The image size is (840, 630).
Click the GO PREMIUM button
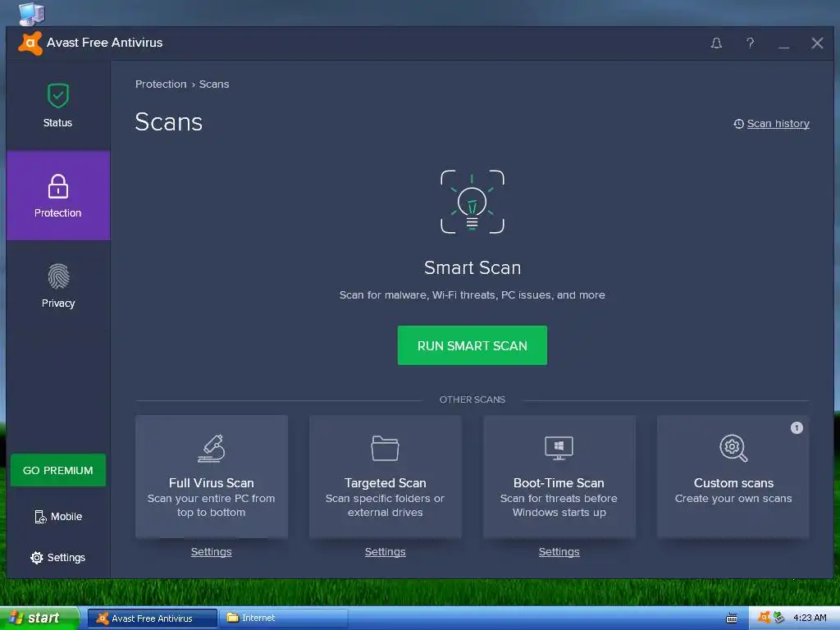tap(58, 470)
